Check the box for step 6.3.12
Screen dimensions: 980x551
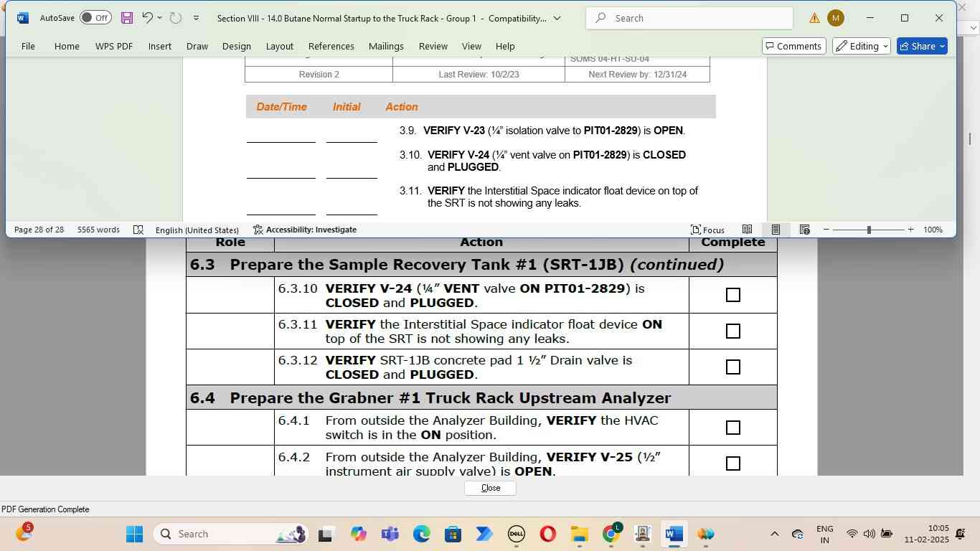point(732,367)
